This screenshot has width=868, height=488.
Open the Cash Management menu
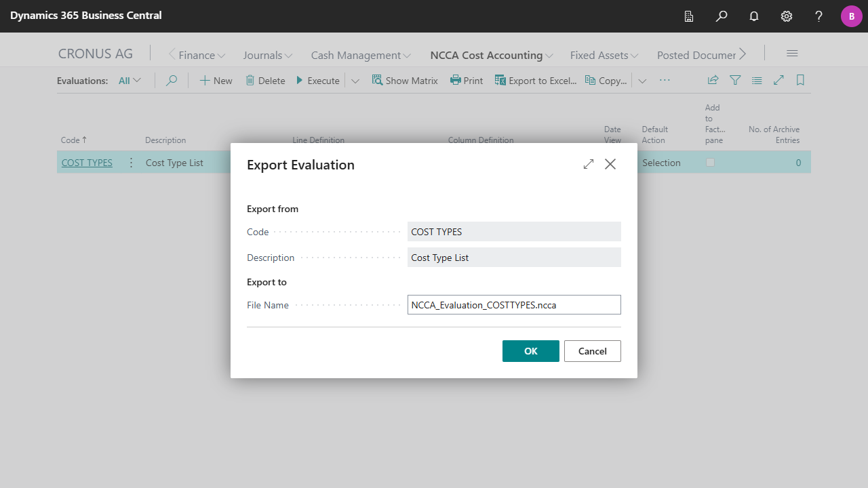(361, 55)
